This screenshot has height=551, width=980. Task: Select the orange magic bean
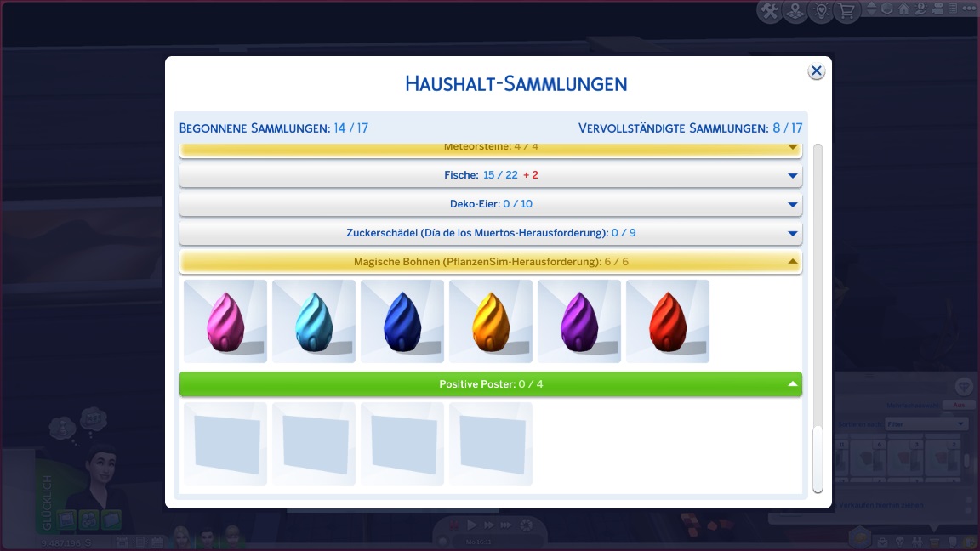pos(491,321)
